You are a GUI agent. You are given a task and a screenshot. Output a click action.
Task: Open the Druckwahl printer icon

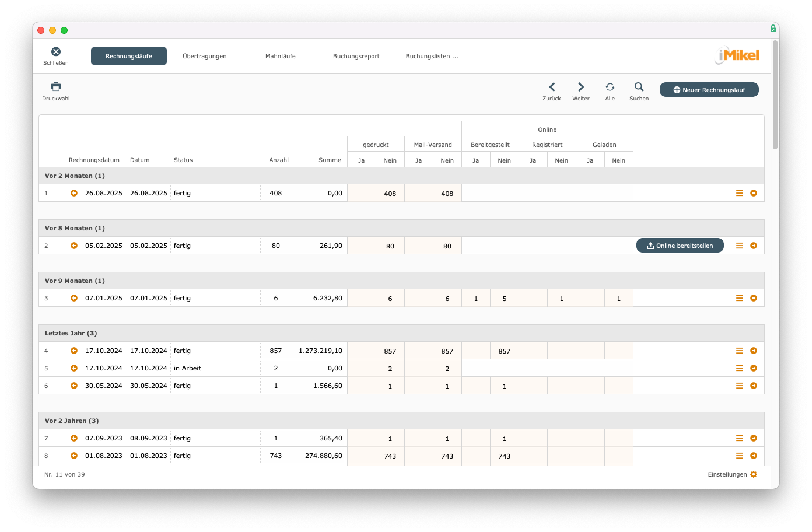[x=56, y=87]
